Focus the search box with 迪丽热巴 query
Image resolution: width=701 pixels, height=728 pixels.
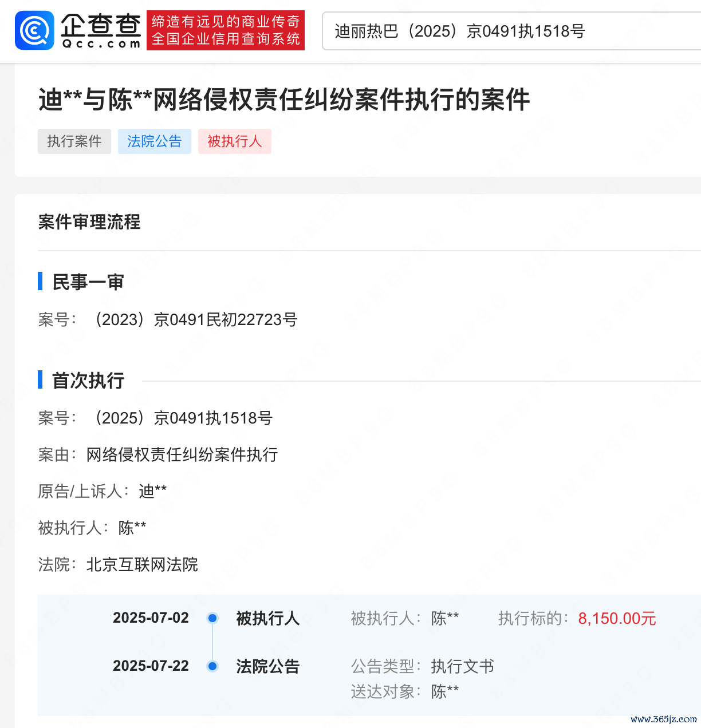click(510, 31)
